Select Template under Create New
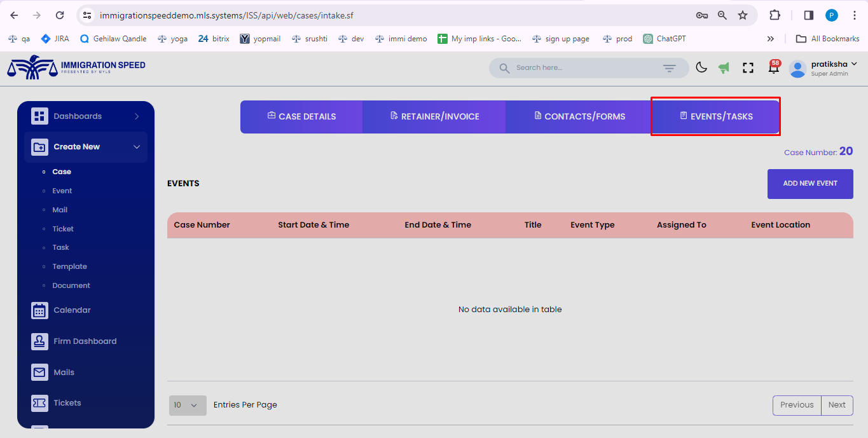 (x=70, y=266)
